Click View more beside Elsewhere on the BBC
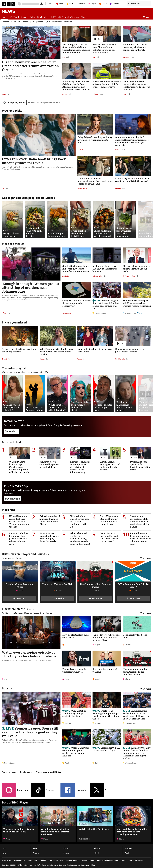Screen dimensions: 153x868 click(x=146, y=613)
